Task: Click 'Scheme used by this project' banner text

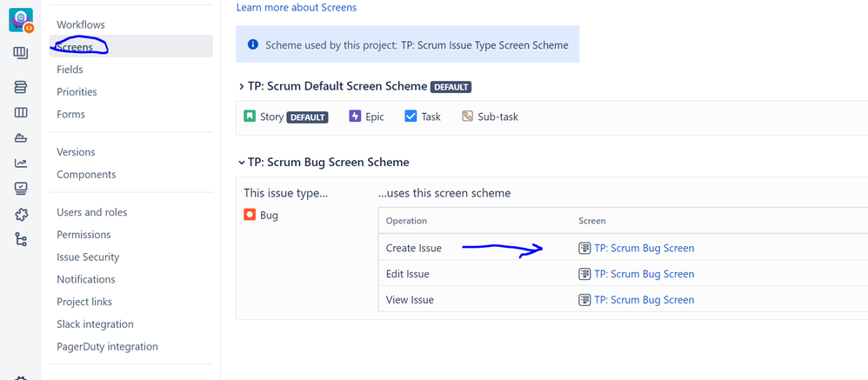Action: [417, 45]
